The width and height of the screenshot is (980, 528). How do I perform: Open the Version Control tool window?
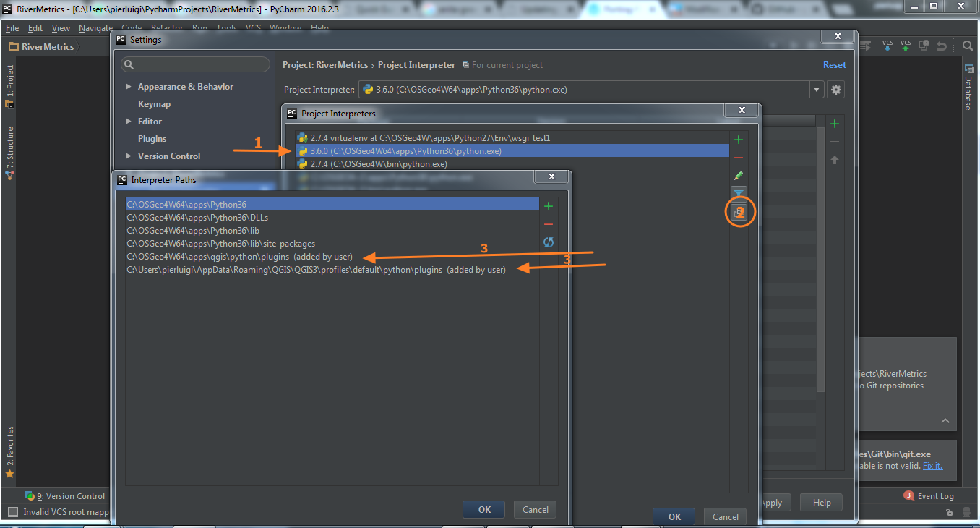pyautogui.click(x=65, y=496)
